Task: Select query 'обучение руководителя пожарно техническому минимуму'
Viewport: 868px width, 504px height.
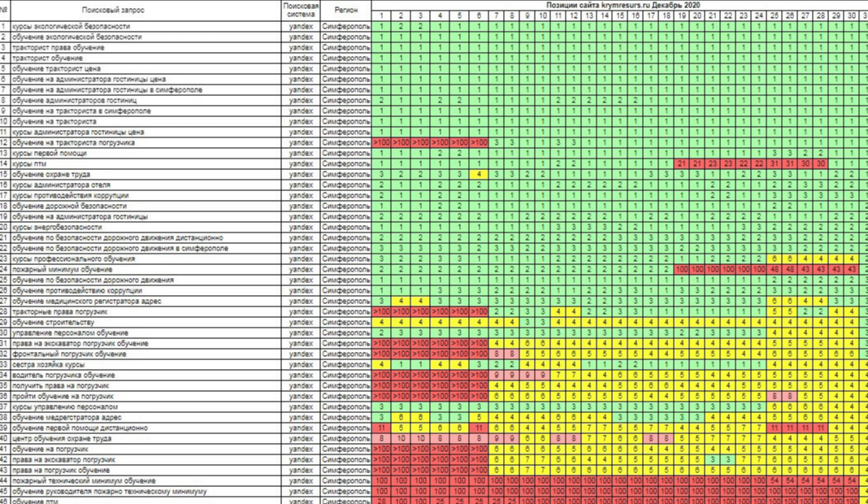Action: pos(109,491)
